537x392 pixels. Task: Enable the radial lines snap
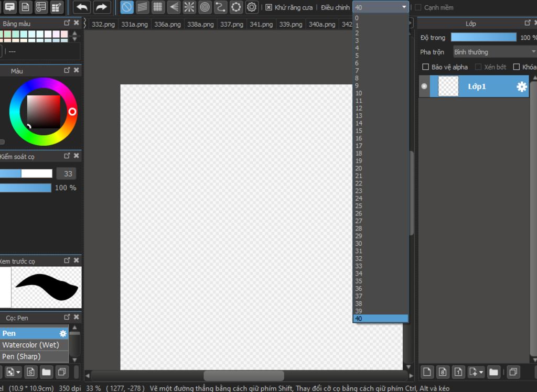point(189,7)
